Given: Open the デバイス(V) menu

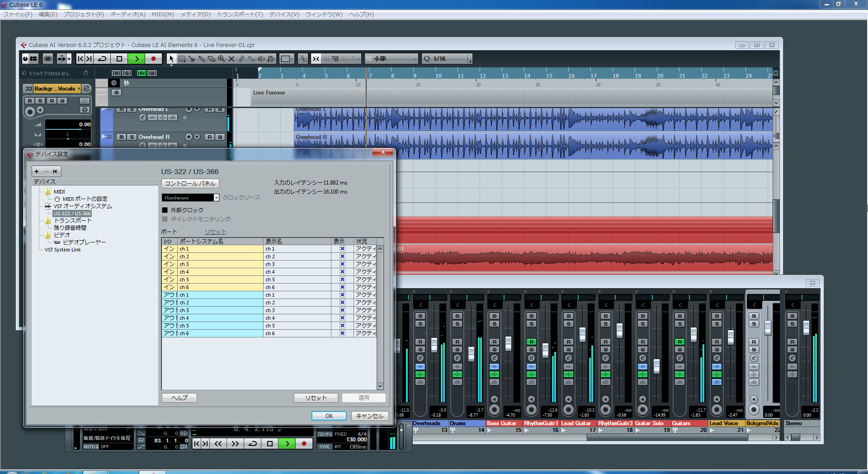Looking at the screenshot, I should [x=284, y=14].
